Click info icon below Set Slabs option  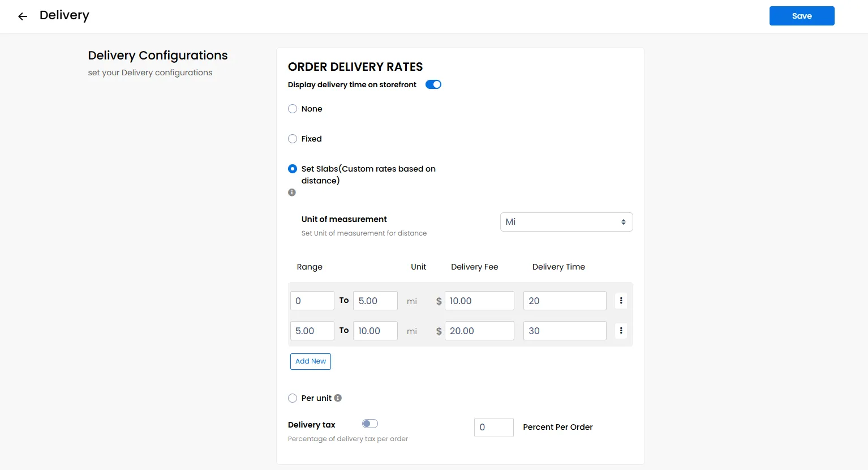[292, 193]
